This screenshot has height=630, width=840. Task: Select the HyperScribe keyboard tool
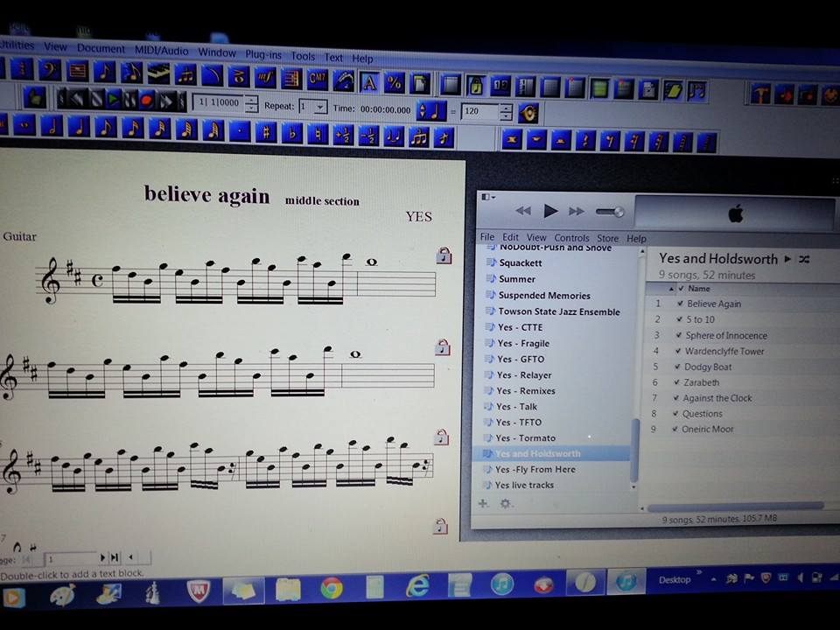coord(158,73)
